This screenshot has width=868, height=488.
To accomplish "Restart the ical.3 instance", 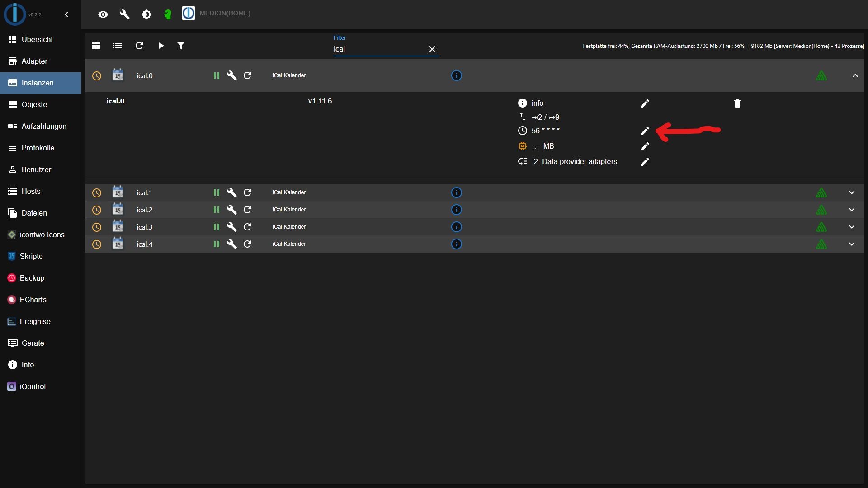I will click(x=247, y=227).
